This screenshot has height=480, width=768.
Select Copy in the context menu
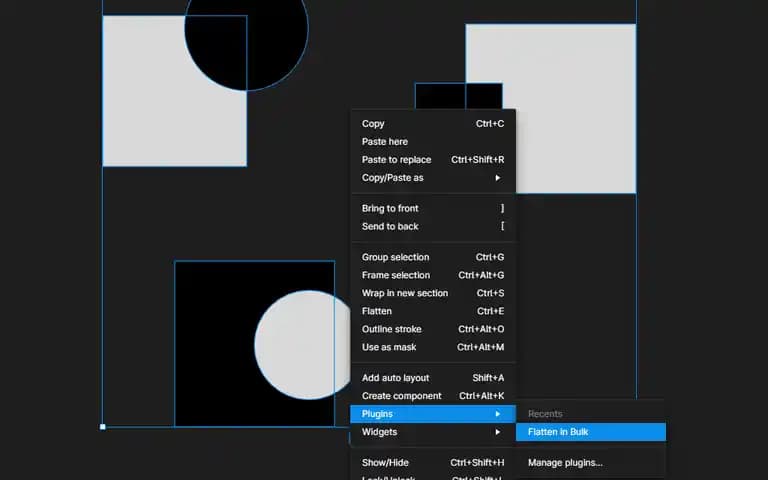pos(433,124)
